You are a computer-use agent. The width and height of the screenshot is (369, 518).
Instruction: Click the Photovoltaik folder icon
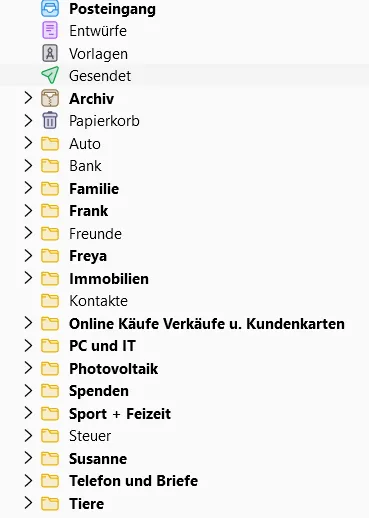50,368
